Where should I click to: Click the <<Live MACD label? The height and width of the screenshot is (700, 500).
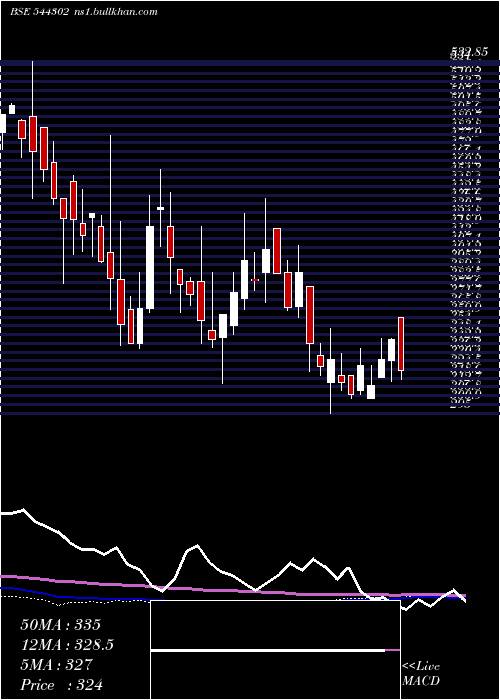(421, 674)
